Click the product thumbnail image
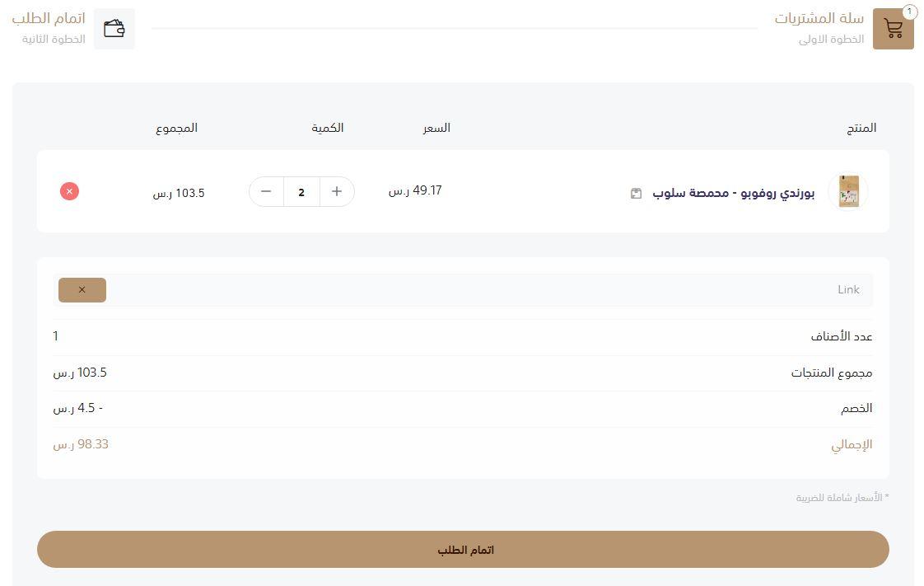 click(848, 192)
